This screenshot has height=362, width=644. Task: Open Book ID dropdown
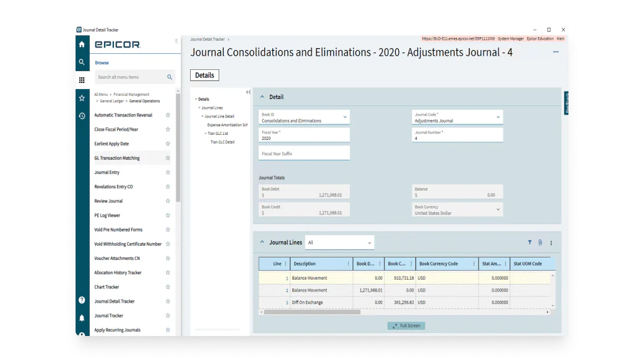click(x=344, y=118)
